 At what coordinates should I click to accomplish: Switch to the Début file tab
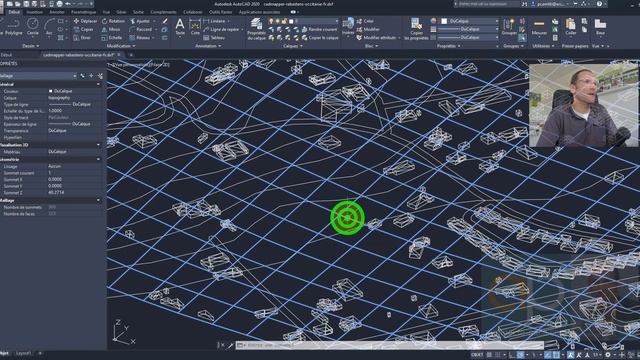click(x=7, y=55)
